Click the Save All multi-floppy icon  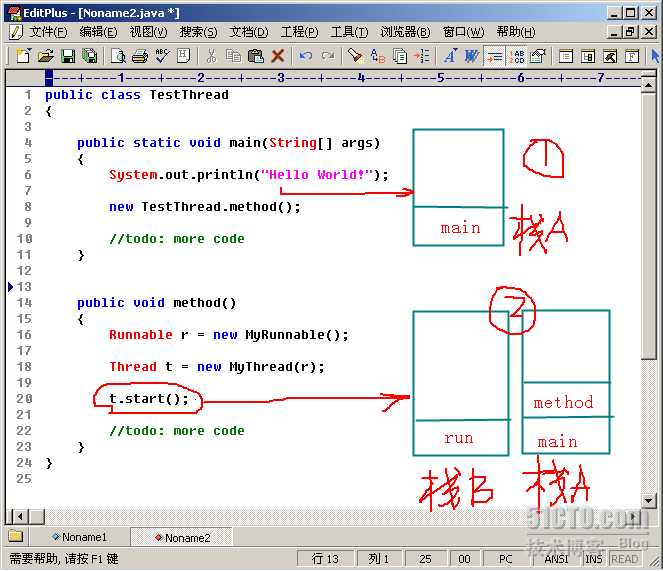click(x=89, y=56)
